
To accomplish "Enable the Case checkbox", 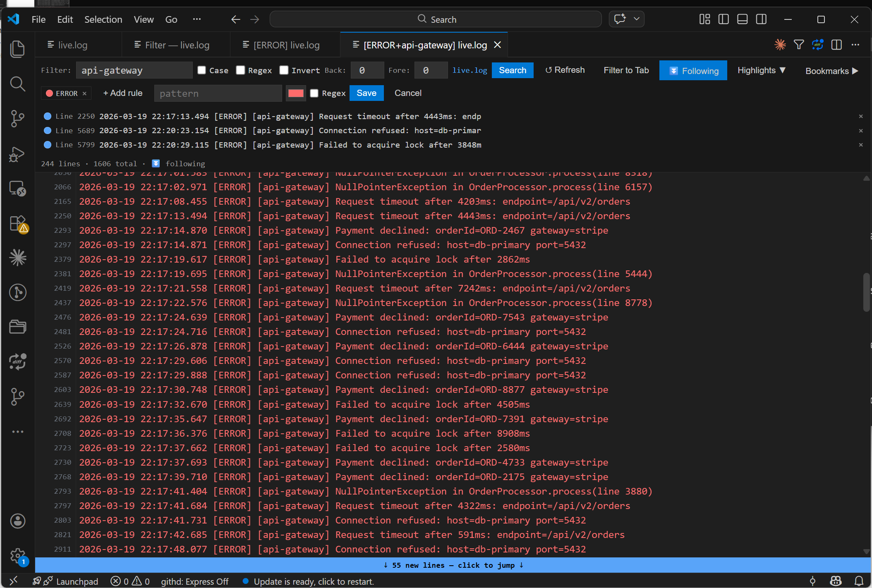I will (202, 70).
